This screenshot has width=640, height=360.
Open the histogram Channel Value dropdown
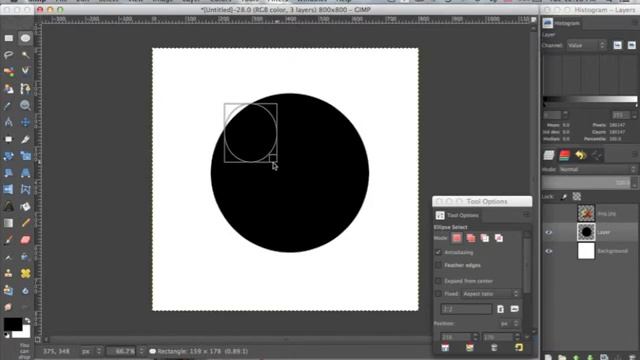[586, 45]
